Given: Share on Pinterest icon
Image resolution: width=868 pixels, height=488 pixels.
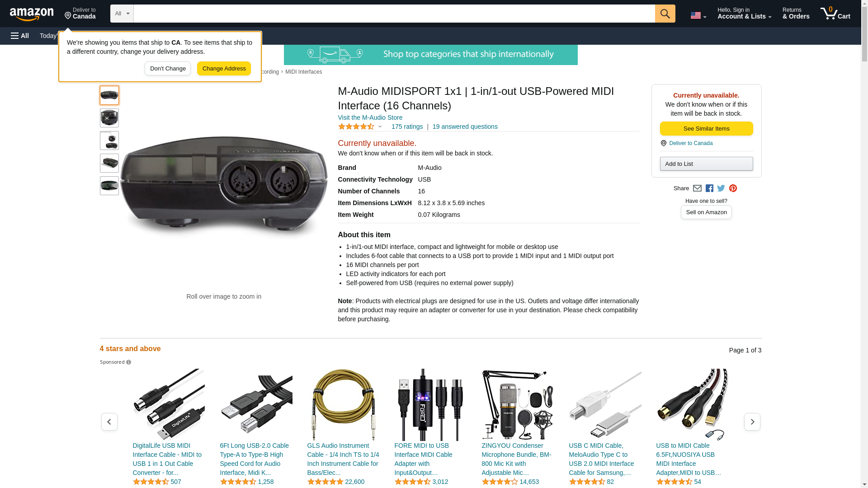Looking at the screenshot, I should point(733,188).
